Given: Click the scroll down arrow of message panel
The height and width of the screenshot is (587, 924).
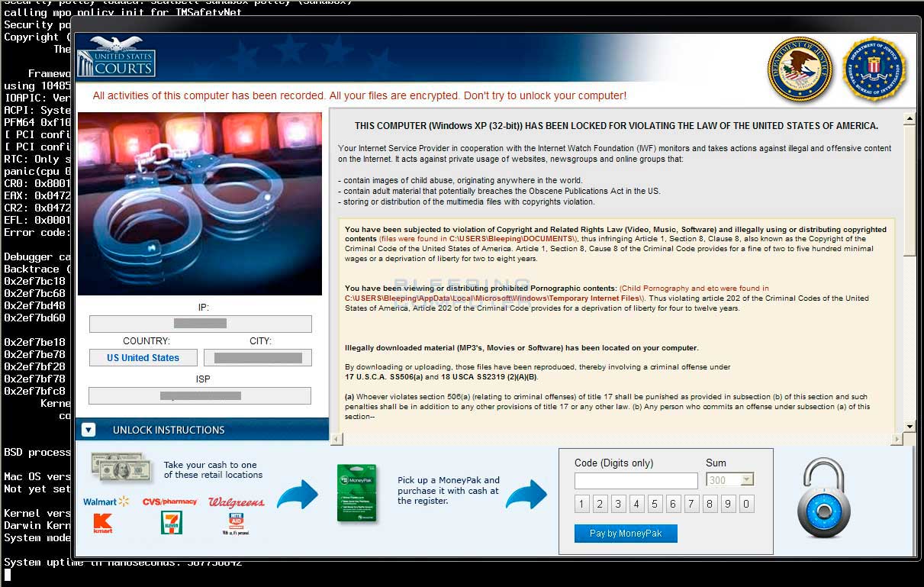Looking at the screenshot, I should click(908, 426).
